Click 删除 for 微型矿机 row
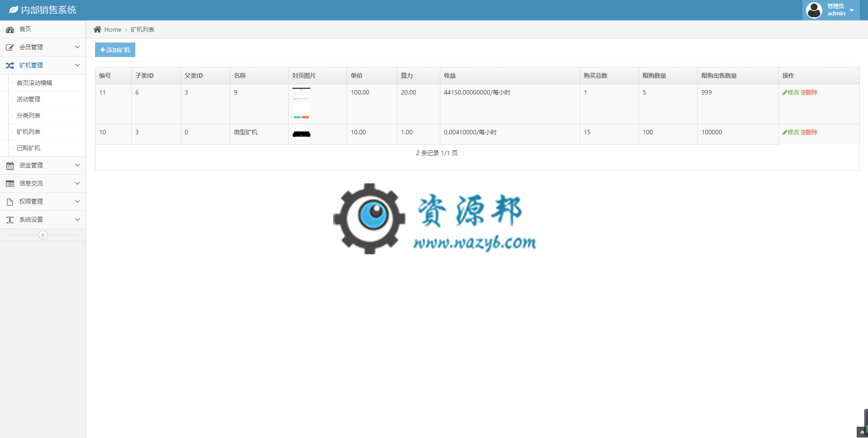This screenshot has height=438, width=868. (809, 132)
